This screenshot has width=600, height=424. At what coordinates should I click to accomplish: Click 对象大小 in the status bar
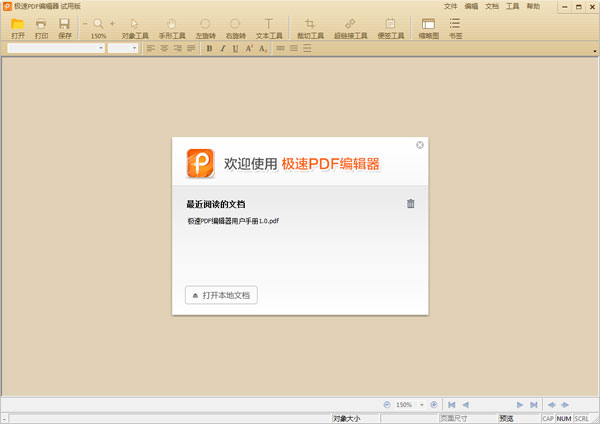pos(346,419)
